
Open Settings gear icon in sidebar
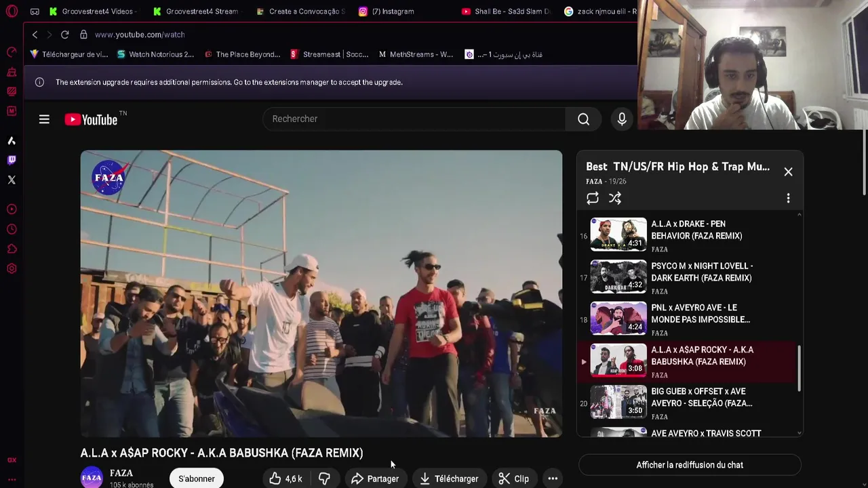click(x=12, y=268)
